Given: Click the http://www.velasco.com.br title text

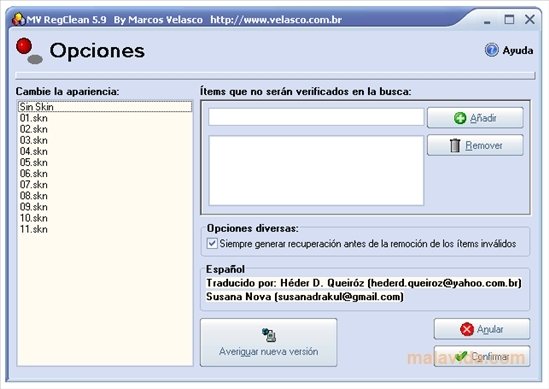Looking at the screenshot, I should pos(276,20).
